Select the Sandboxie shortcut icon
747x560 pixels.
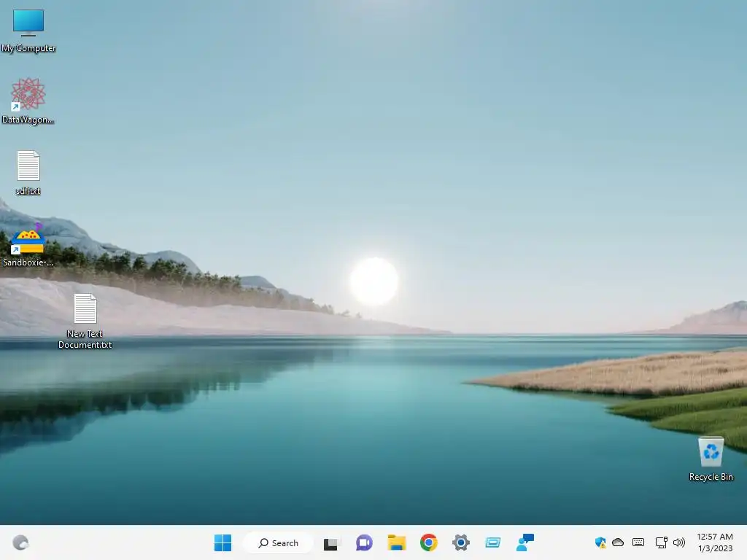pos(28,245)
